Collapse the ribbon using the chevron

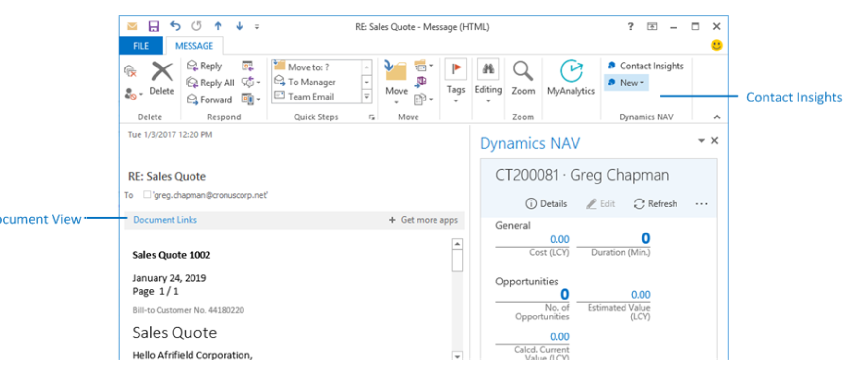[717, 117]
